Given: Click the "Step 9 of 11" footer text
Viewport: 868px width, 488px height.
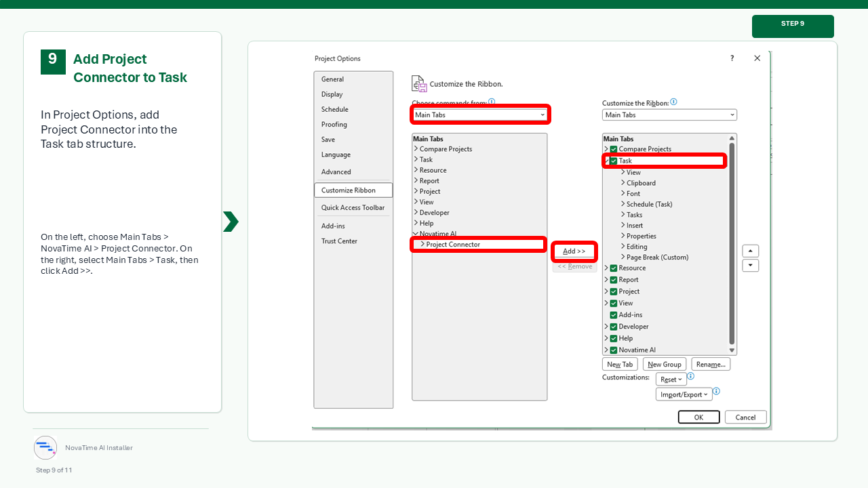Looking at the screenshot, I should point(54,470).
